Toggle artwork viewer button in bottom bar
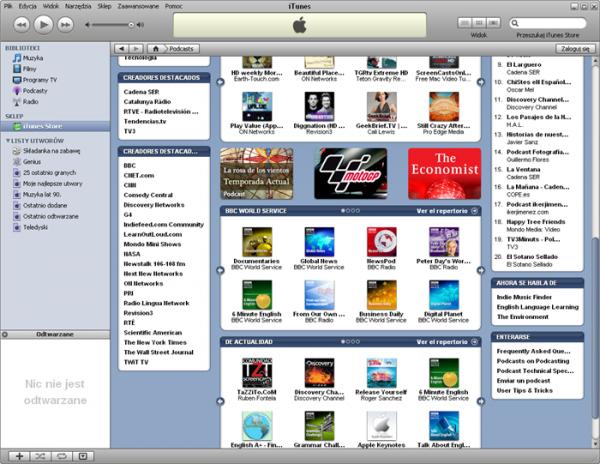Screen dimensions: 600x464 tap(83, 456)
